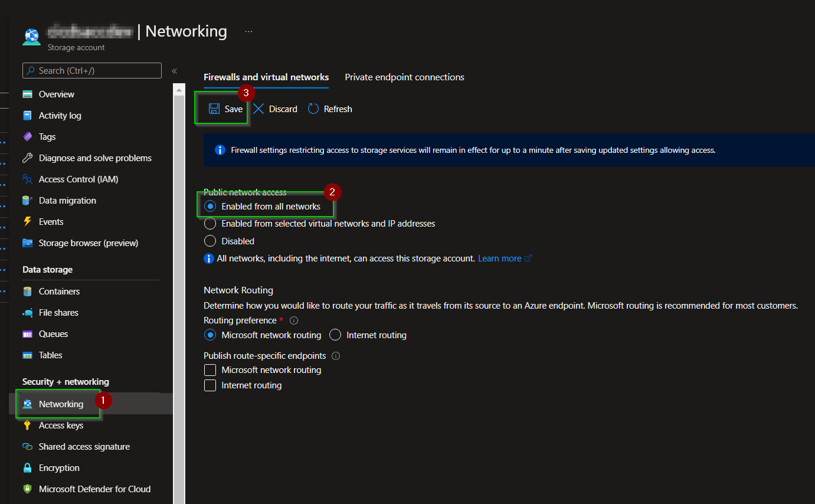
Task: Click the Refresh button label
Action: point(338,109)
